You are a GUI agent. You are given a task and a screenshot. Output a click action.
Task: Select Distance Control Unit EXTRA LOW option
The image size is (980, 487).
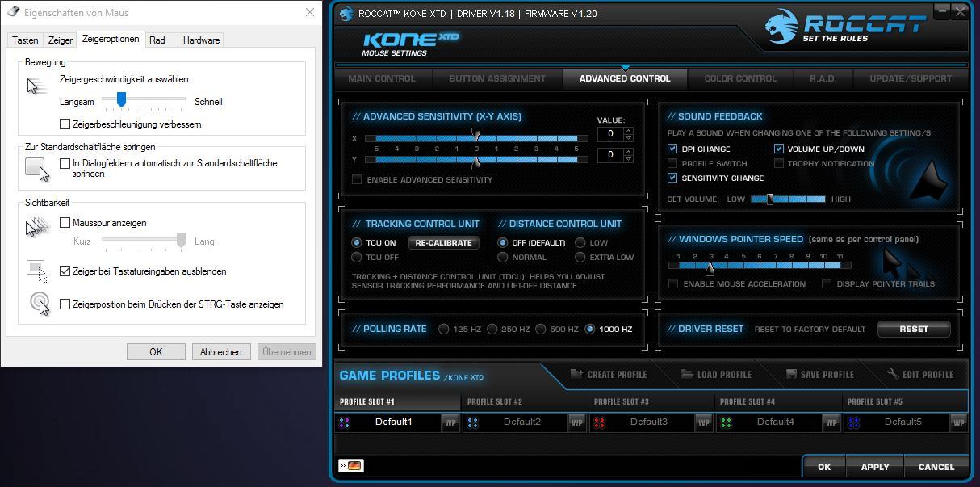580,257
